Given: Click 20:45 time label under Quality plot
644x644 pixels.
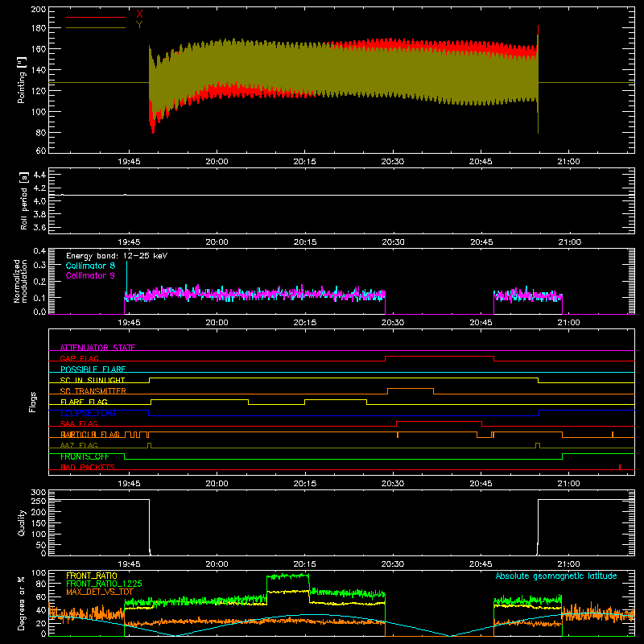Looking at the screenshot, I should coord(481,564).
